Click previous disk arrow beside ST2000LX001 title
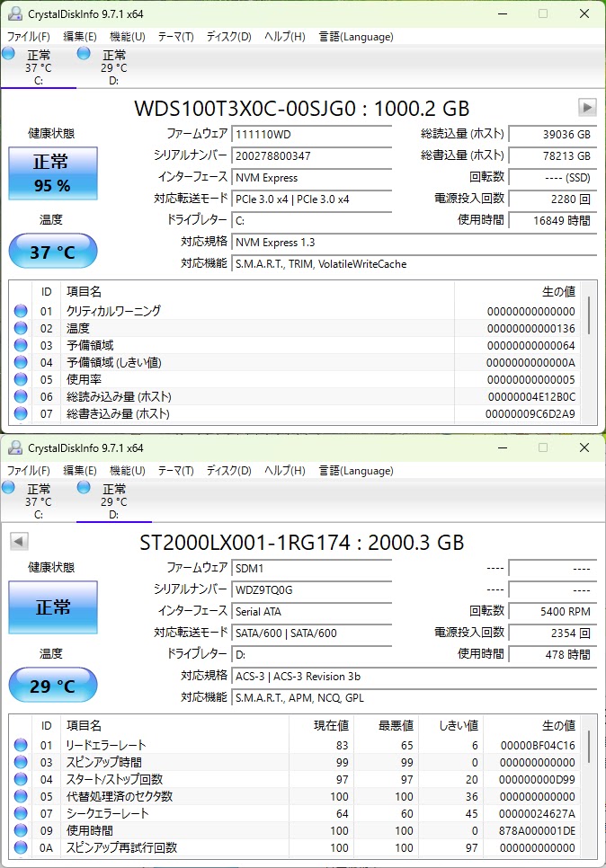 20,541
